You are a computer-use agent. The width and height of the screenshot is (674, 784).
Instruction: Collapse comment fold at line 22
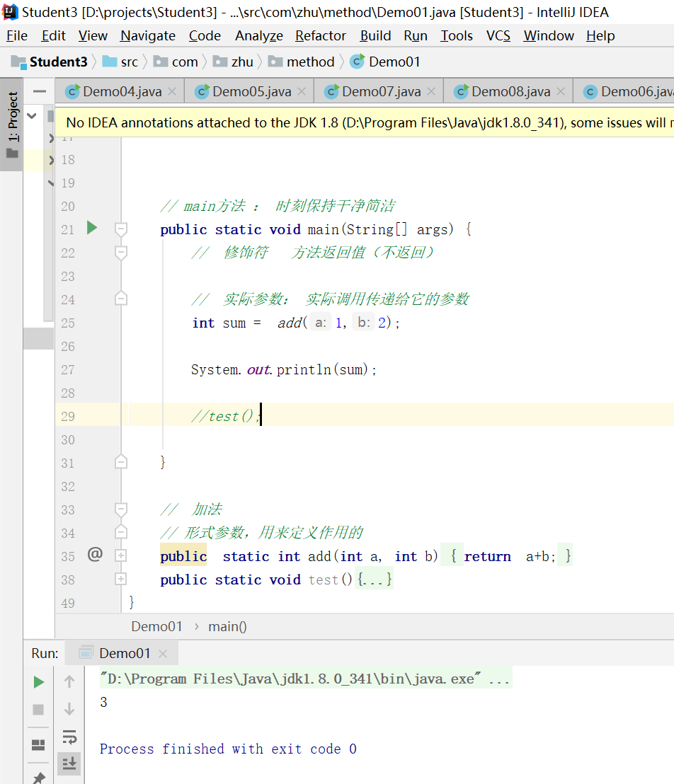120,253
